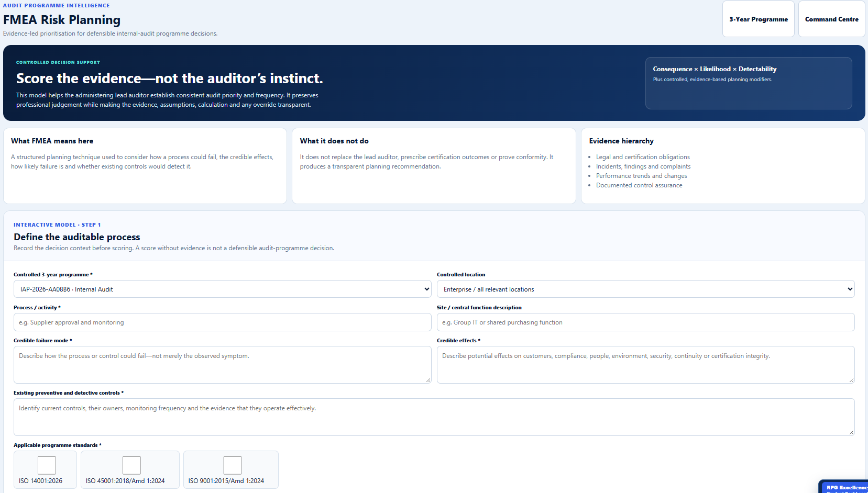Open the 3-Year Programme page
Image resolution: width=868 pixels, height=493 pixels.
(758, 19)
